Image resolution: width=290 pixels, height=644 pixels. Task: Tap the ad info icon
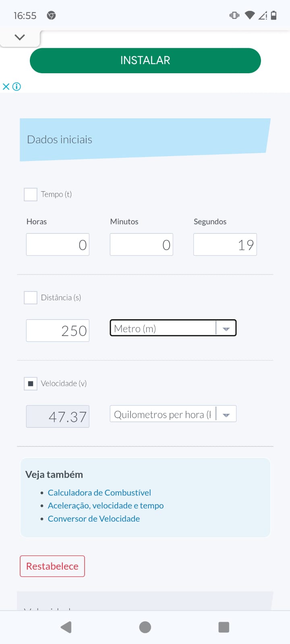(17, 87)
